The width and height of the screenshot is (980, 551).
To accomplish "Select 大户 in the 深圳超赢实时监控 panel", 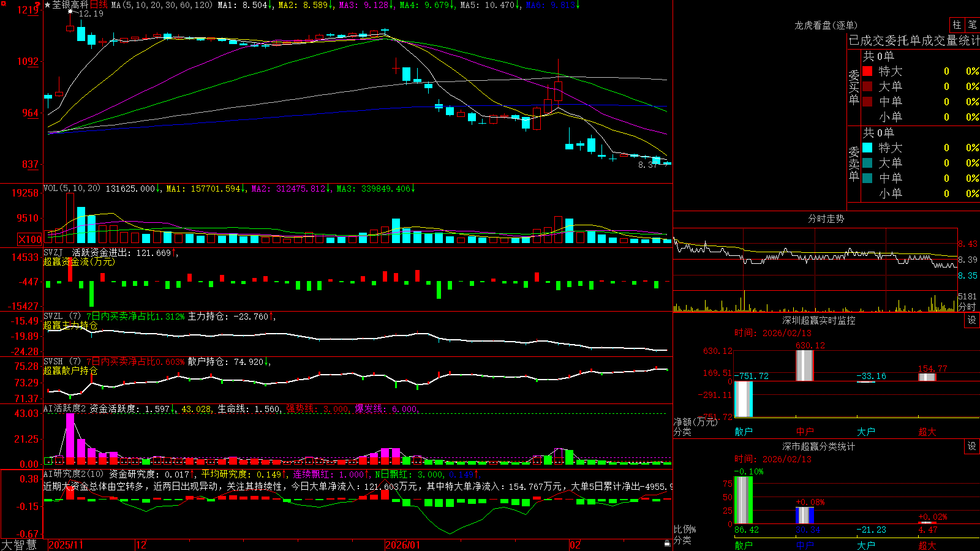I will (866, 432).
